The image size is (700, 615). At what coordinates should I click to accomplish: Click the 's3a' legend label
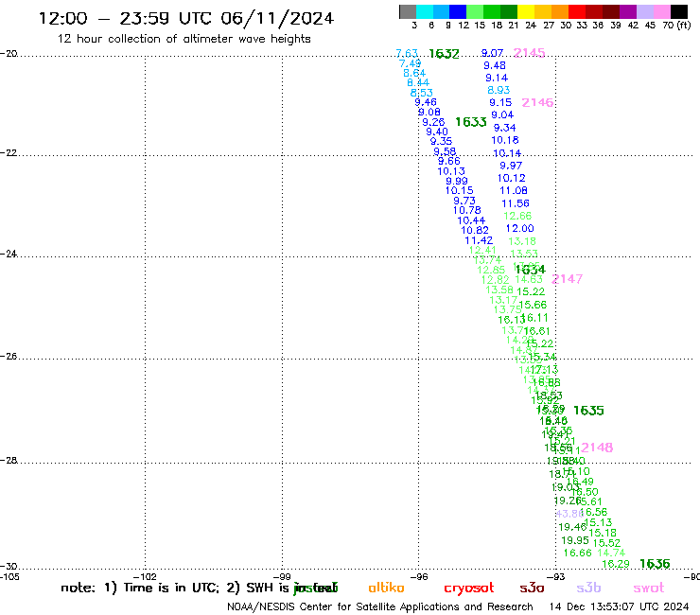(x=533, y=588)
